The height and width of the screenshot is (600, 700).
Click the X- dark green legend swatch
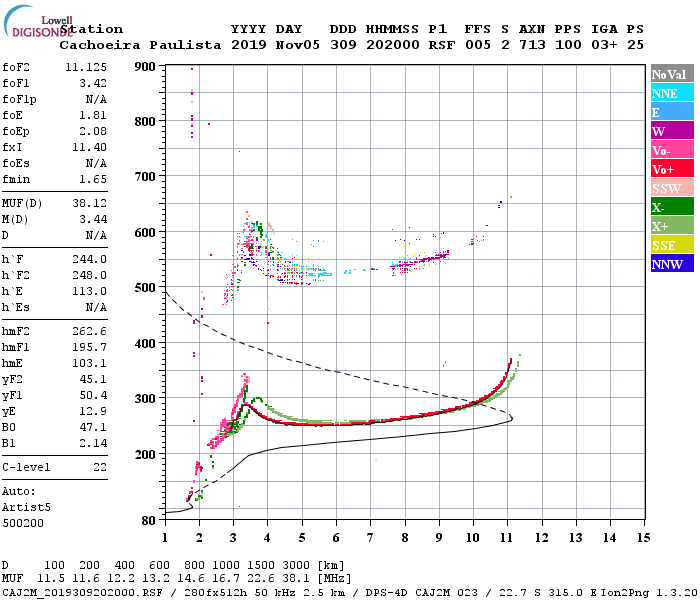point(672,207)
